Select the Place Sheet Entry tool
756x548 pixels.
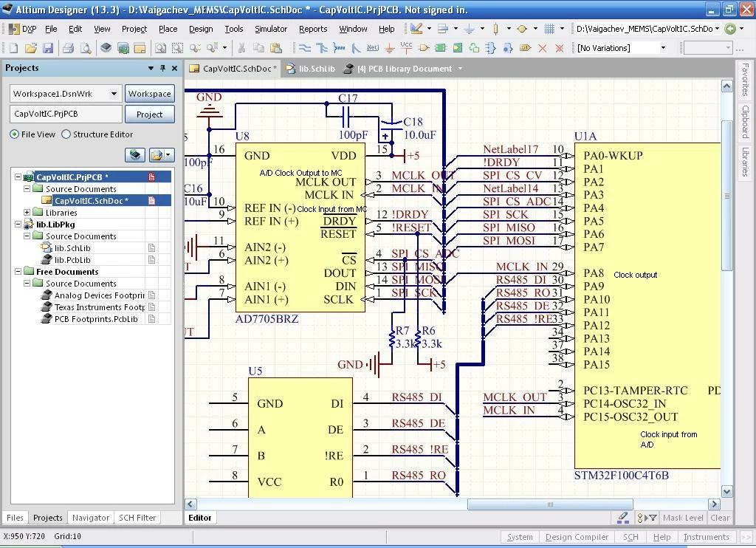(458, 48)
